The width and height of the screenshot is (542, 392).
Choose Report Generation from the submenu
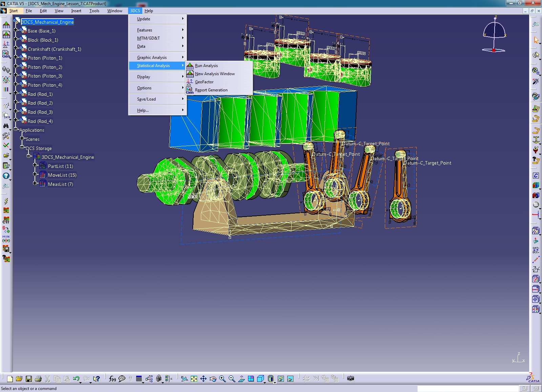click(x=219, y=90)
